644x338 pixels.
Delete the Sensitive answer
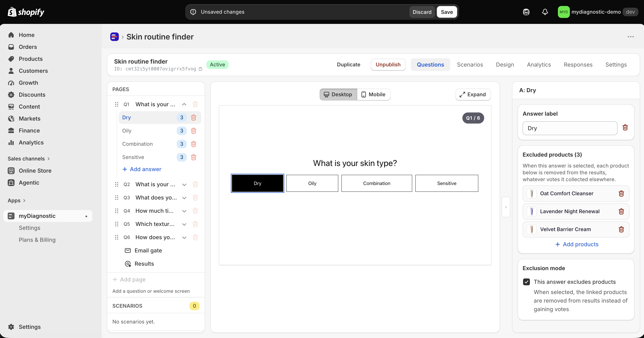coord(194,157)
